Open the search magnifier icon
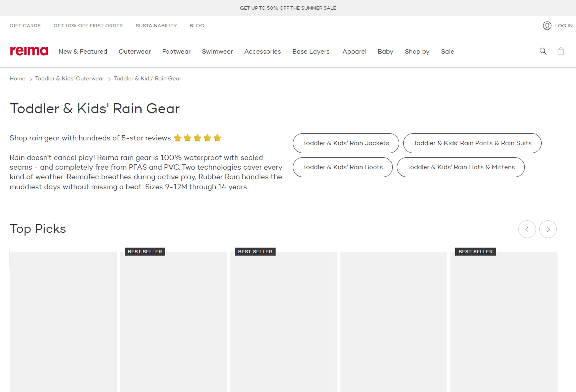The image size is (576, 392). pyautogui.click(x=543, y=51)
